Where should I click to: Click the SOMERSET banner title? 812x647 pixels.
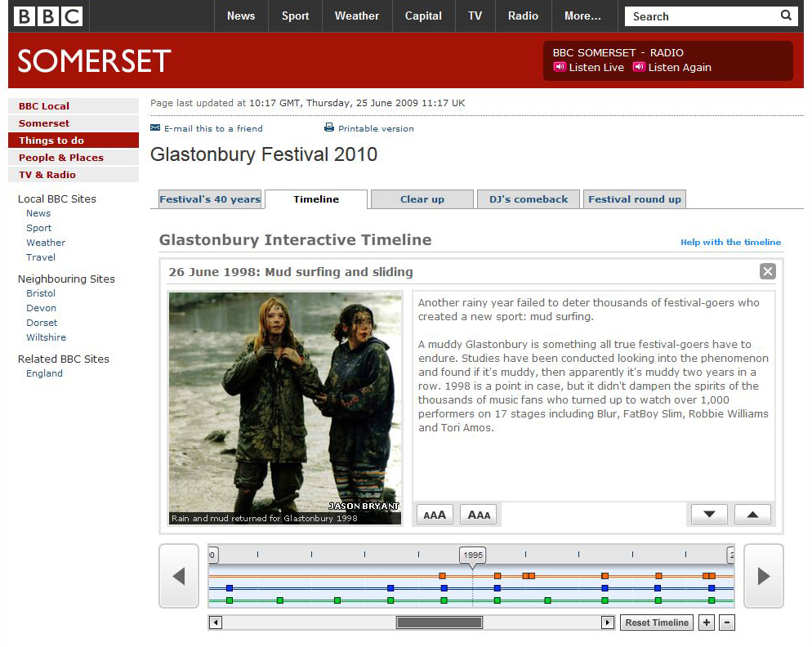tap(94, 60)
